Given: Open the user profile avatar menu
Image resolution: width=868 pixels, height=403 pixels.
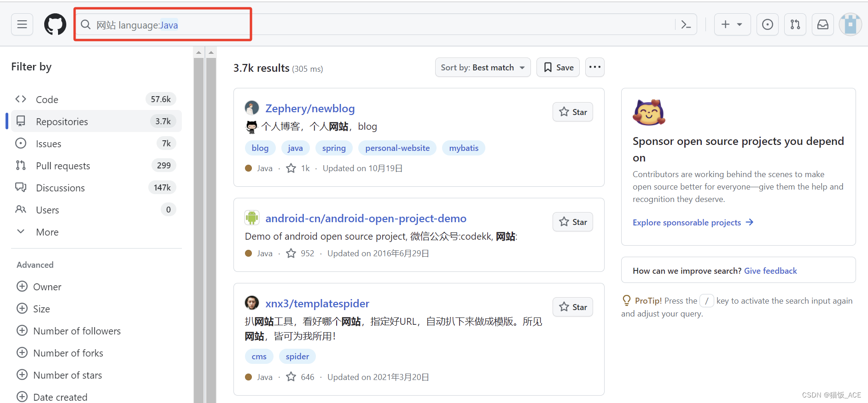Looking at the screenshot, I should pyautogui.click(x=850, y=24).
